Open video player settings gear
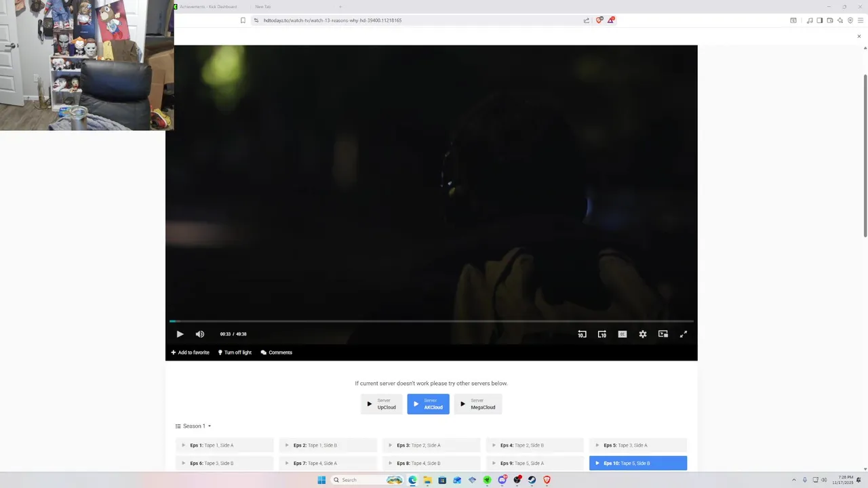The width and height of the screenshot is (868, 488). pyautogui.click(x=643, y=334)
